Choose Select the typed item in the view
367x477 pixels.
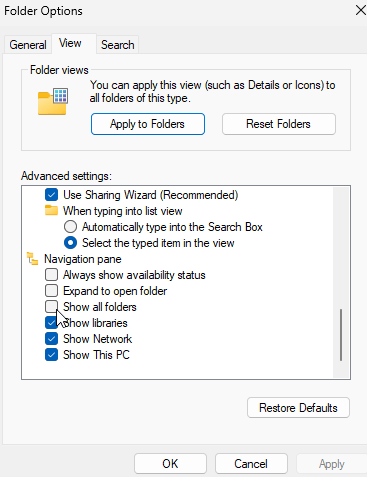coord(70,243)
